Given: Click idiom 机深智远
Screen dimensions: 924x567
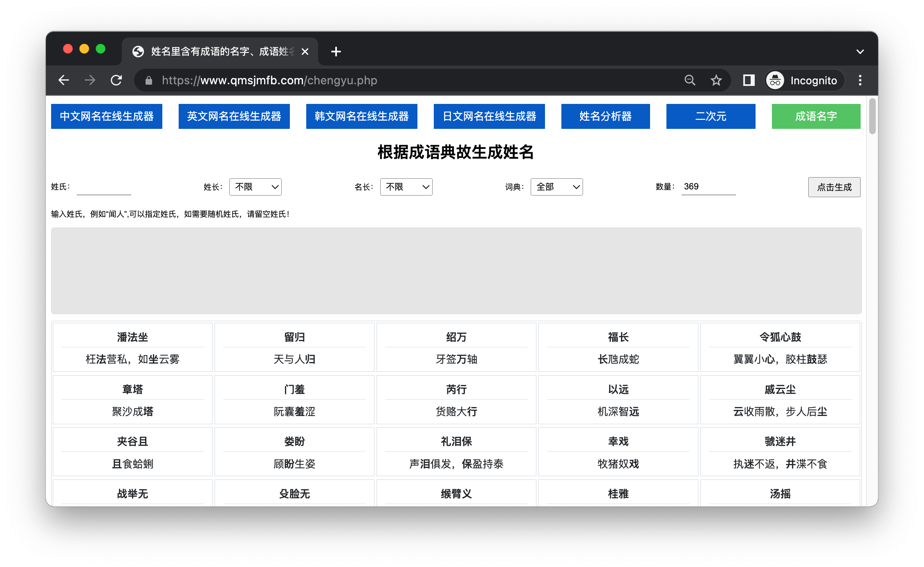Looking at the screenshot, I should coord(618,412).
